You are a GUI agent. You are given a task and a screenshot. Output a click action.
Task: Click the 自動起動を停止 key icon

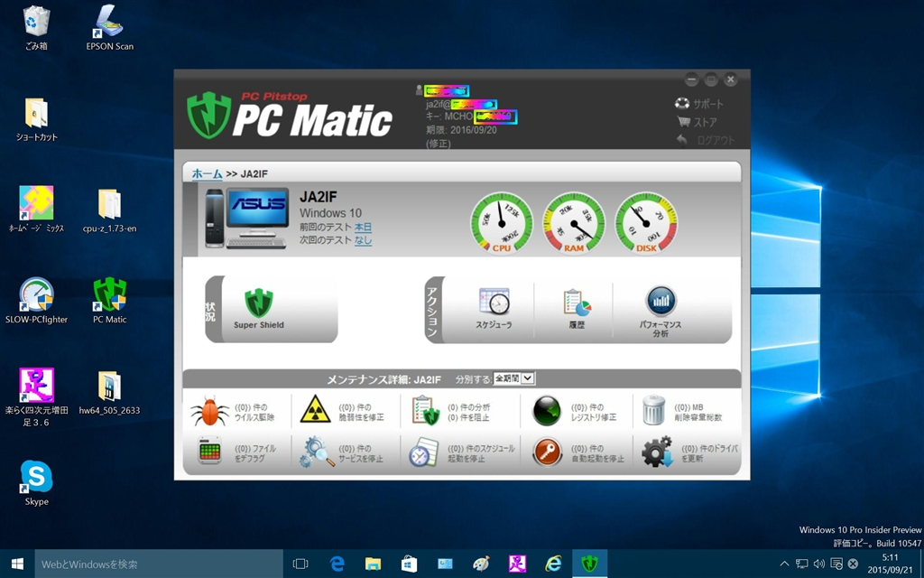pos(548,452)
